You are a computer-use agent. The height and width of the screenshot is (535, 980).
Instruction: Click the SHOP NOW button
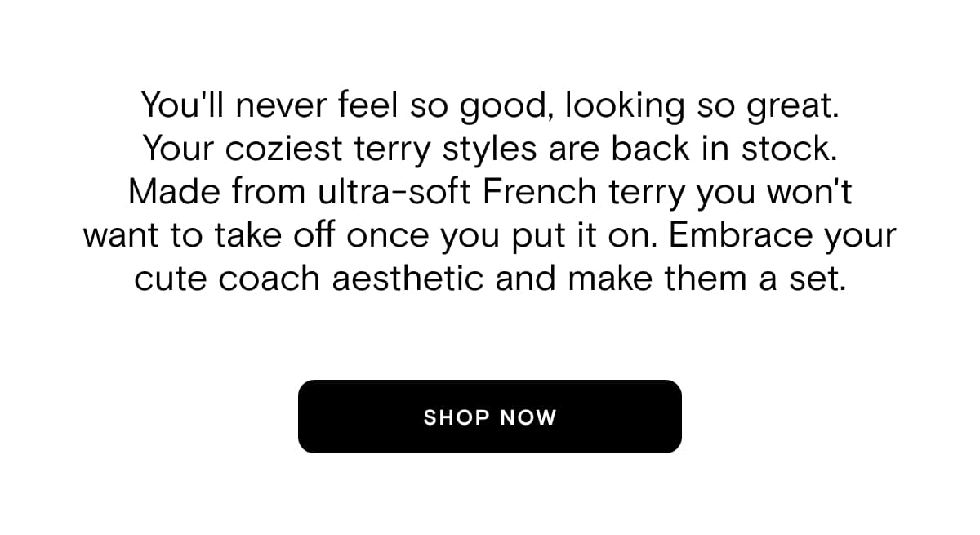[490, 417]
